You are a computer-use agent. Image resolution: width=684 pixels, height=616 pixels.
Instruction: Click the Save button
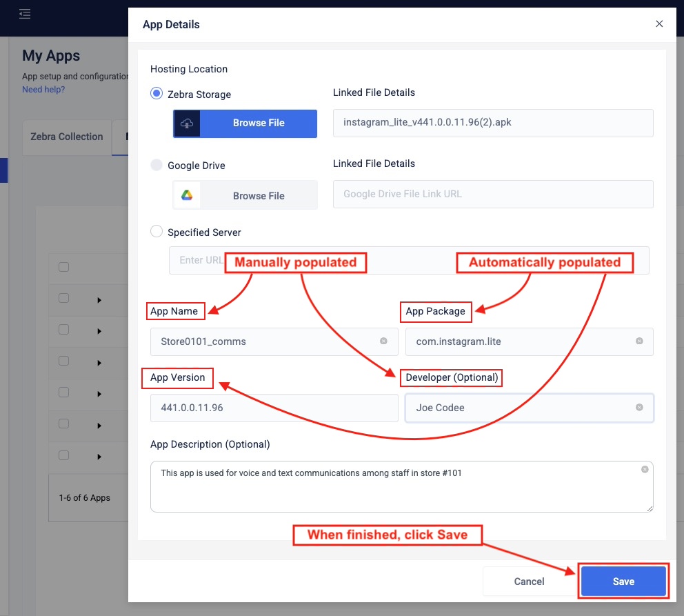623,582
